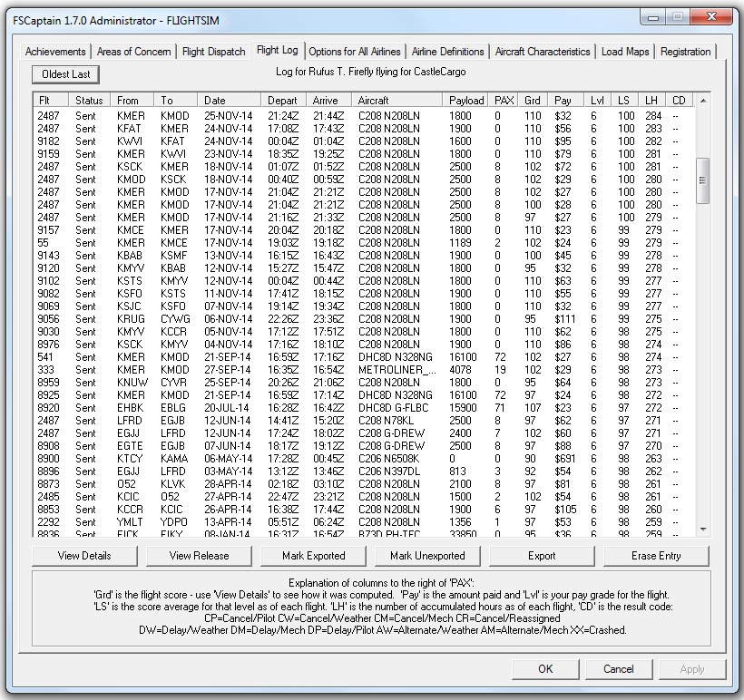The width and height of the screenshot is (744, 700).
Task: Open View Release for selected flight
Action: point(199,556)
